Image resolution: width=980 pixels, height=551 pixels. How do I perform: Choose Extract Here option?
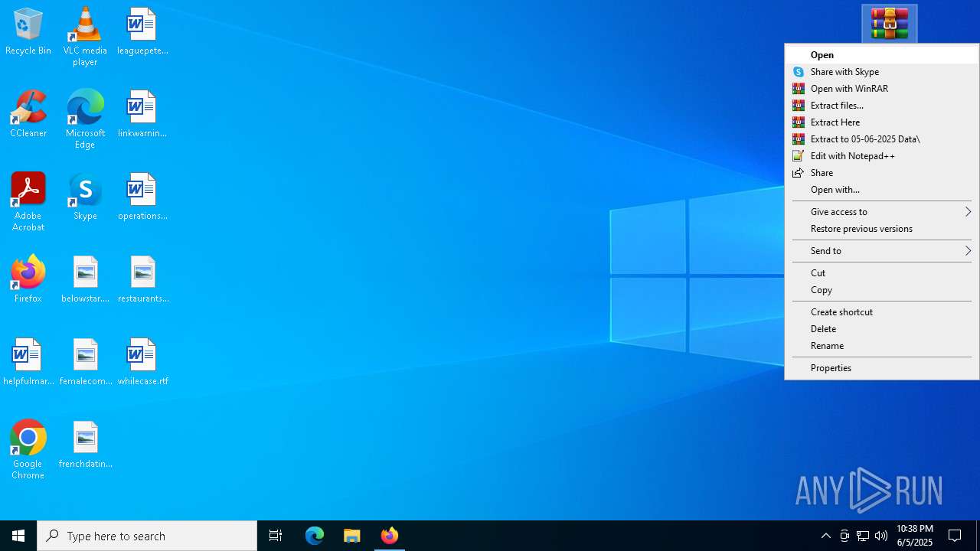882,122
